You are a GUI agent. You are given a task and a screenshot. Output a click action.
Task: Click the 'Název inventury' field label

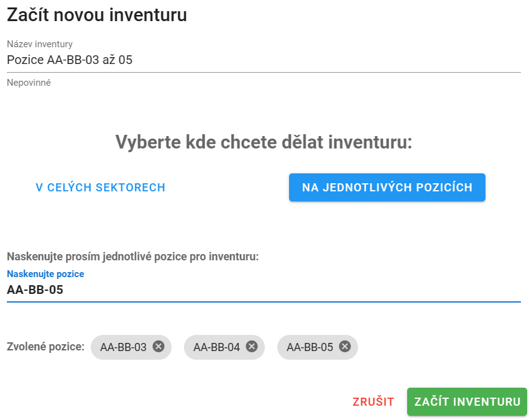(x=40, y=44)
